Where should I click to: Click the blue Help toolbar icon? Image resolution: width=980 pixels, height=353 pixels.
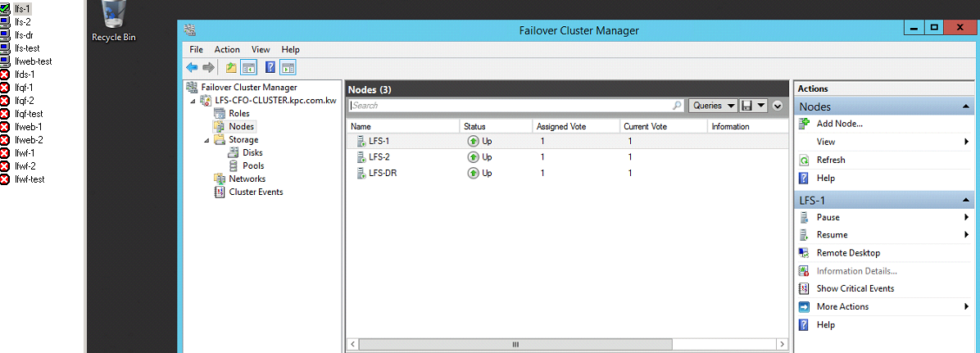click(x=270, y=67)
